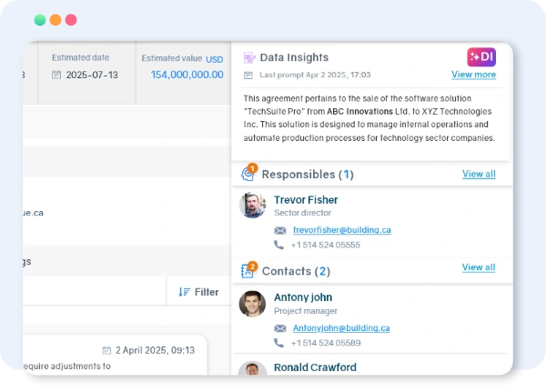Click the phone icon beside +1 514 524 05589
546x392 pixels.
click(x=279, y=343)
